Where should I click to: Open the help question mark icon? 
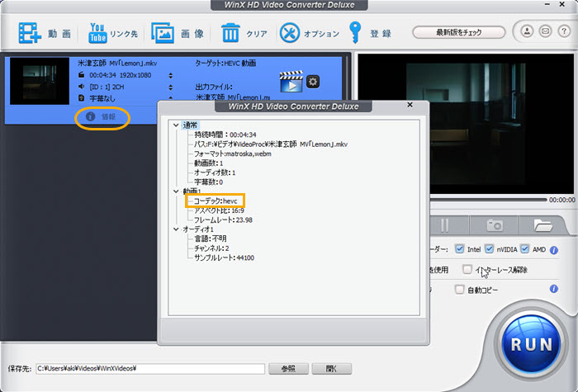(564, 31)
